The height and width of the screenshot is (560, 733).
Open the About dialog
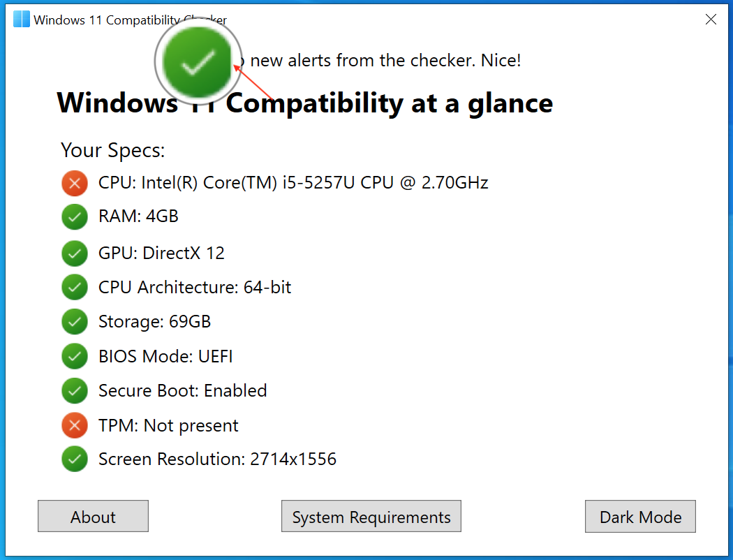click(93, 516)
